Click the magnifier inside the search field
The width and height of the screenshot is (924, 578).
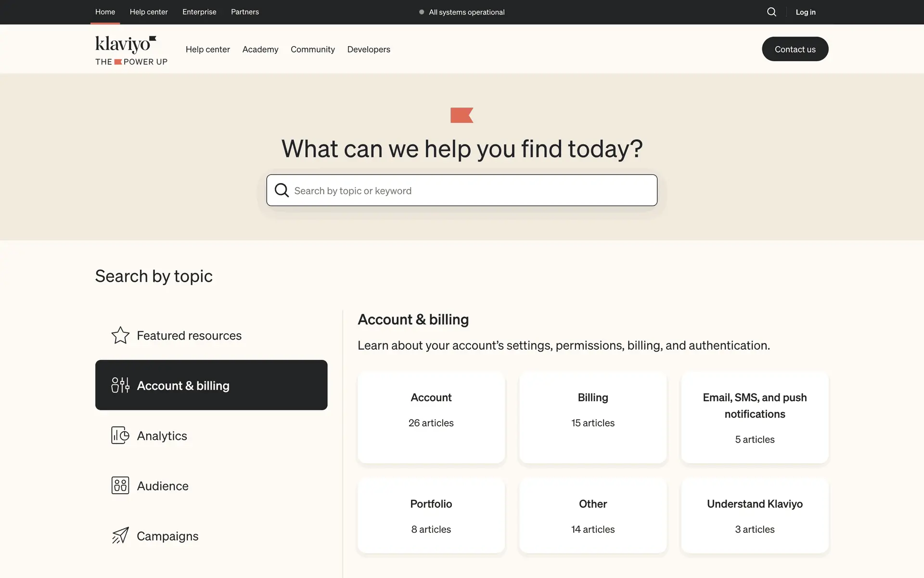coord(282,190)
